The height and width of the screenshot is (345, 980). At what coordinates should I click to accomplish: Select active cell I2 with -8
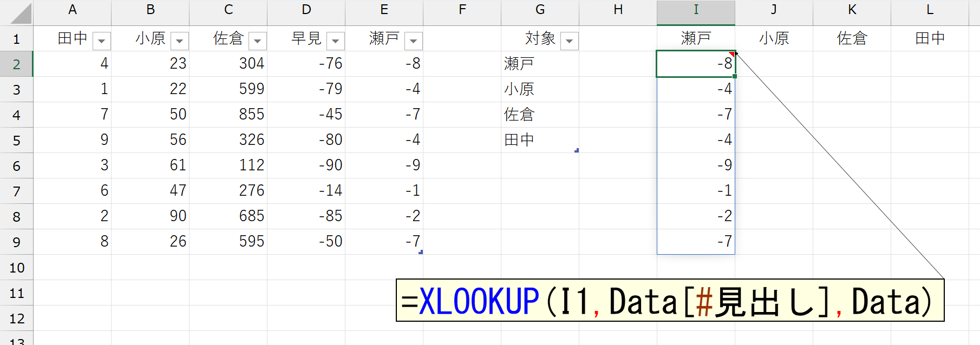[x=696, y=64]
